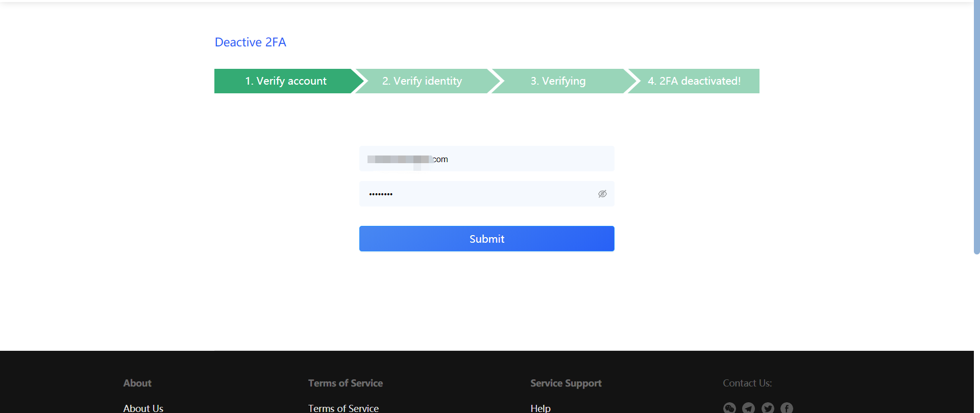
Task: Open the About Us footer link
Action: pyautogui.click(x=143, y=408)
